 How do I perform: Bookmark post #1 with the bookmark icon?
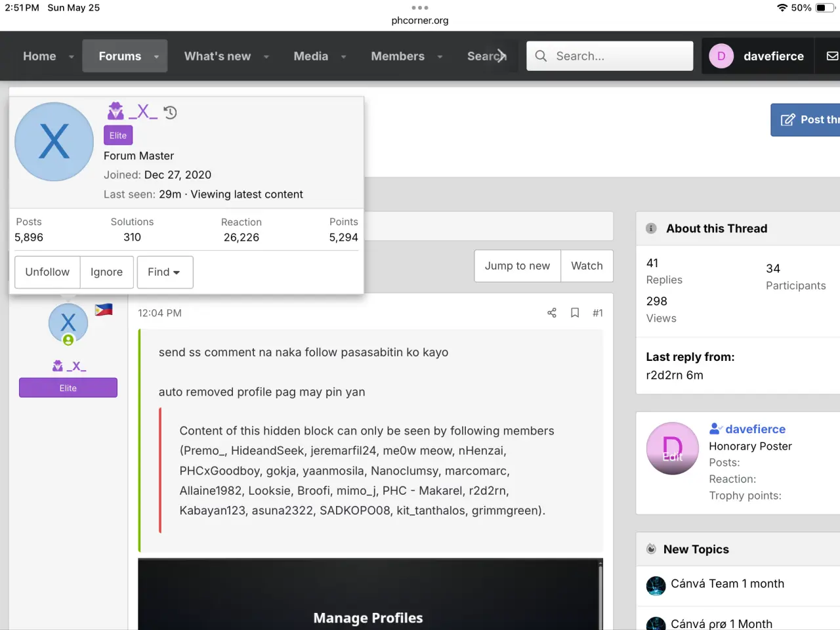pyautogui.click(x=575, y=313)
